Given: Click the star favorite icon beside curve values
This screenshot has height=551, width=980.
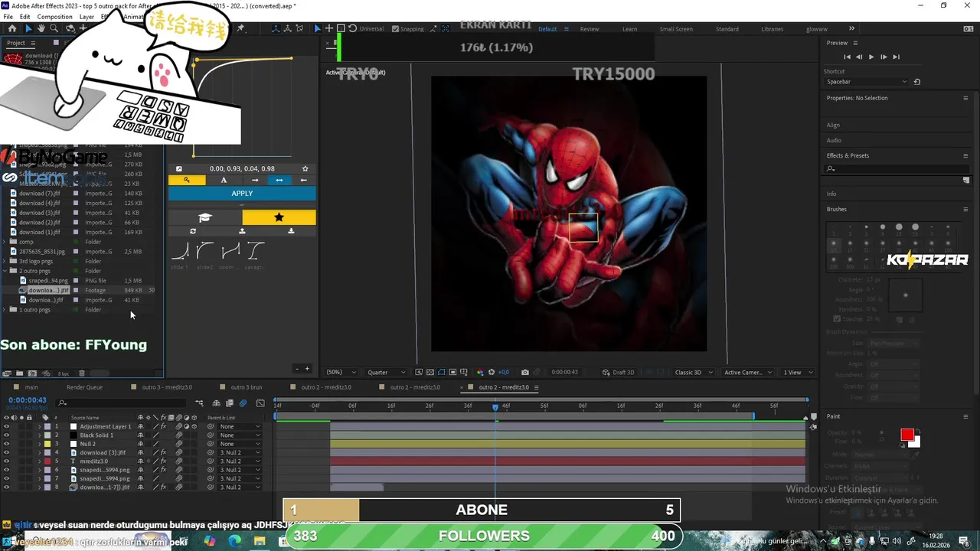Looking at the screenshot, I should click(305, 168).
